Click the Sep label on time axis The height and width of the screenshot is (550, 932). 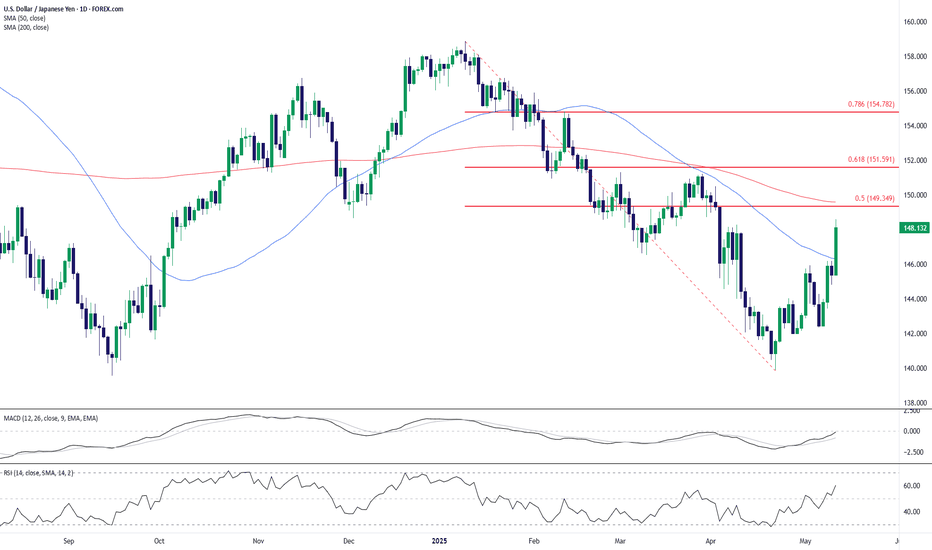pos(68,541)
